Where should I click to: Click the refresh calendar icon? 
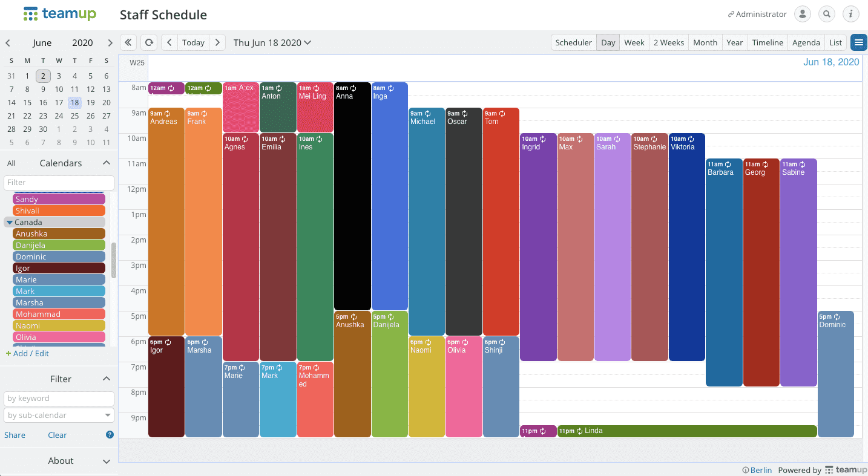tap(148, 42)
